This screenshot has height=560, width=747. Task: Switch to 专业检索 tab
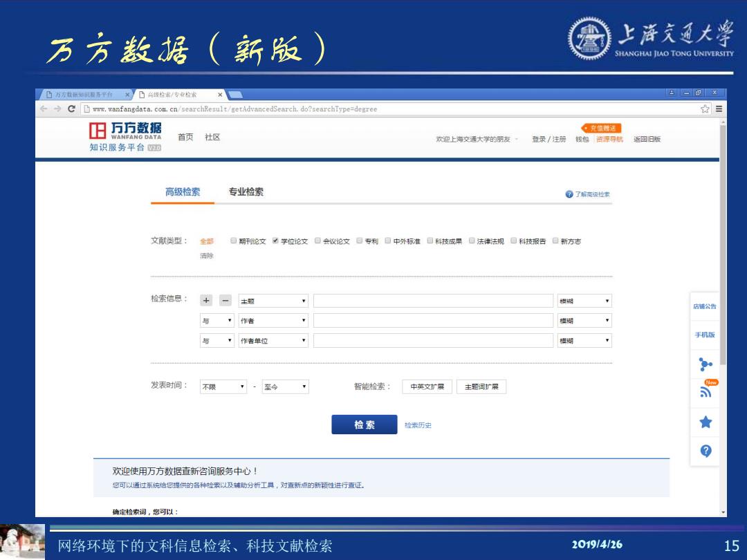(x=246, y=192)
